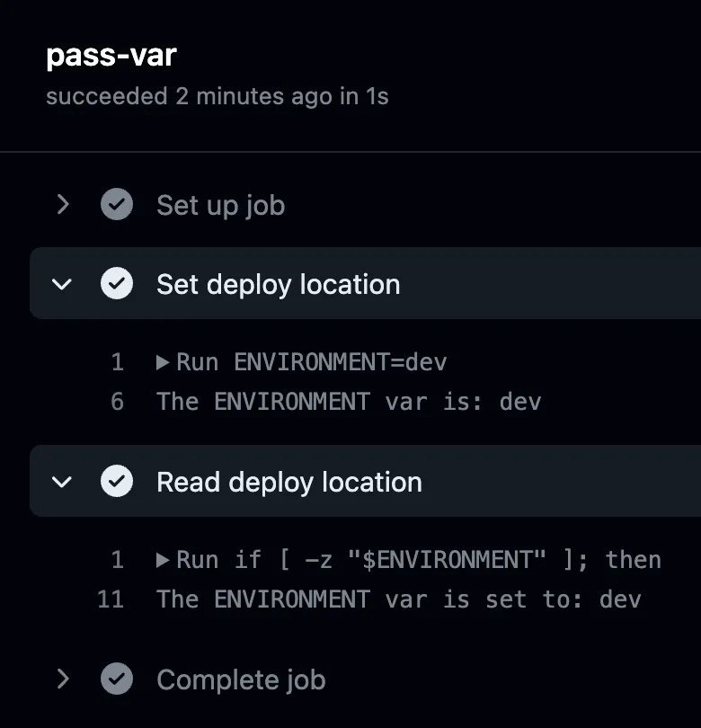Select the Set deploy location step header

(279, 283)
